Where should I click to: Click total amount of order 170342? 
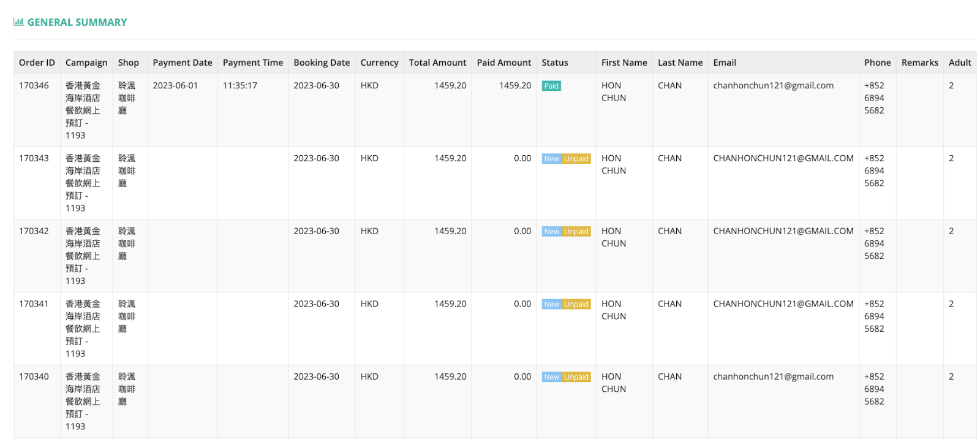(450, 231)
